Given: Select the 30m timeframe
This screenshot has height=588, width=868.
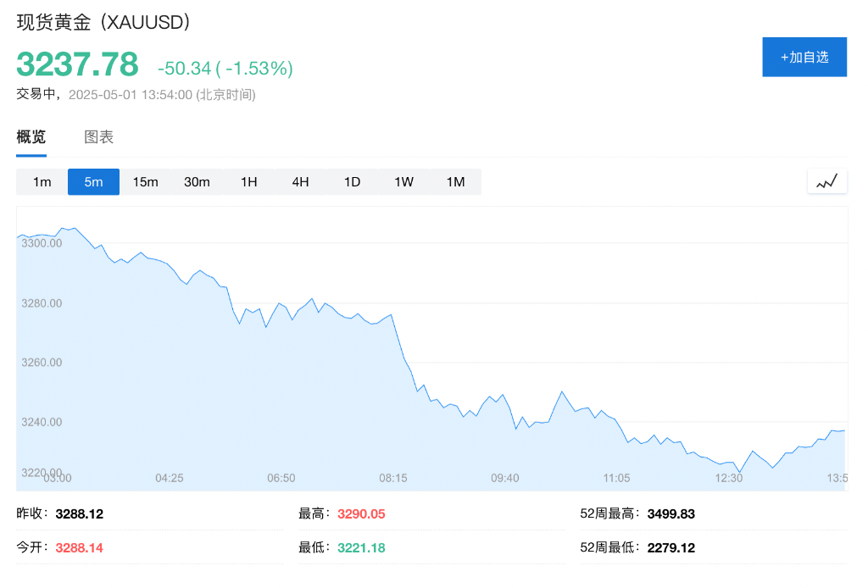Looking at the screenshot, I should coord(197,181).
